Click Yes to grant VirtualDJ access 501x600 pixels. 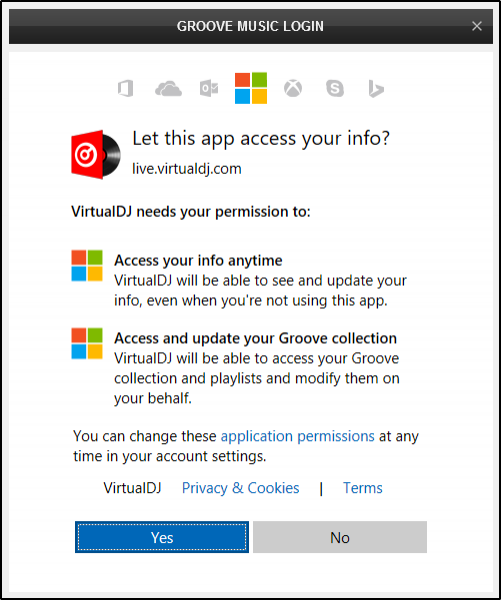pos(162,537)
